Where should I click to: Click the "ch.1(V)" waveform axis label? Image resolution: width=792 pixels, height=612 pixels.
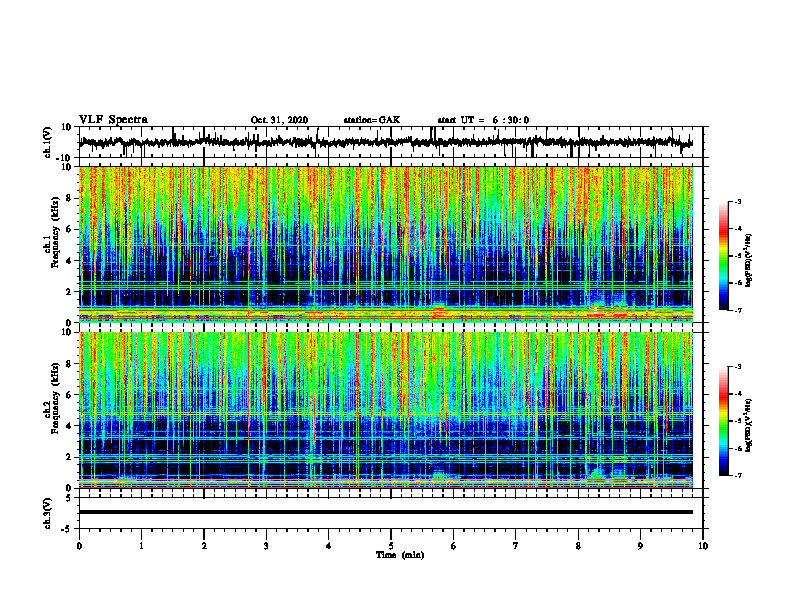point(48,142)
